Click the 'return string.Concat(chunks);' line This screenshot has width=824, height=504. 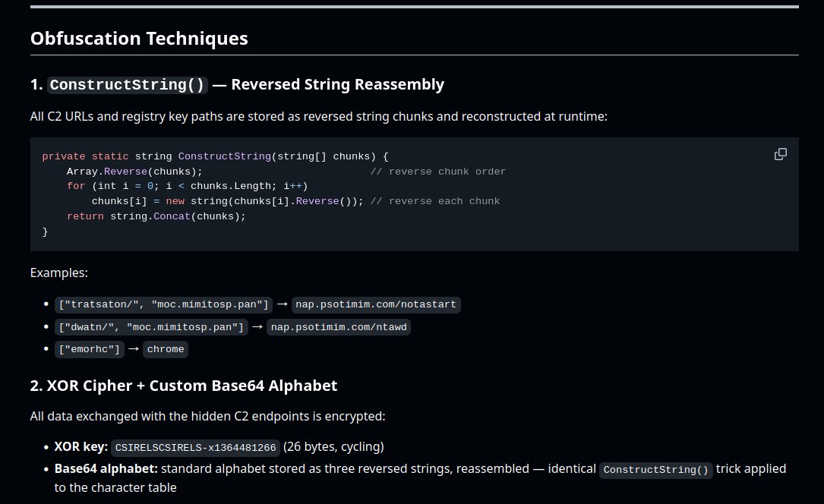[156, 216]
